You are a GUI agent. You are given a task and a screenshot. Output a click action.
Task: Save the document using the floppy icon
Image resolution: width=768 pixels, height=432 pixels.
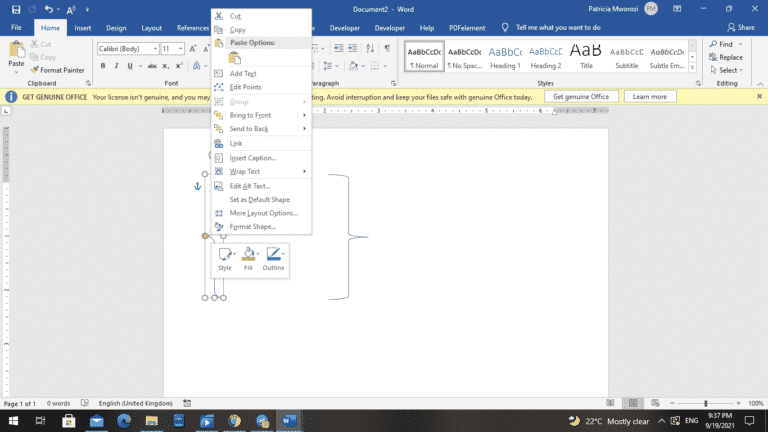tap(16, 9)
